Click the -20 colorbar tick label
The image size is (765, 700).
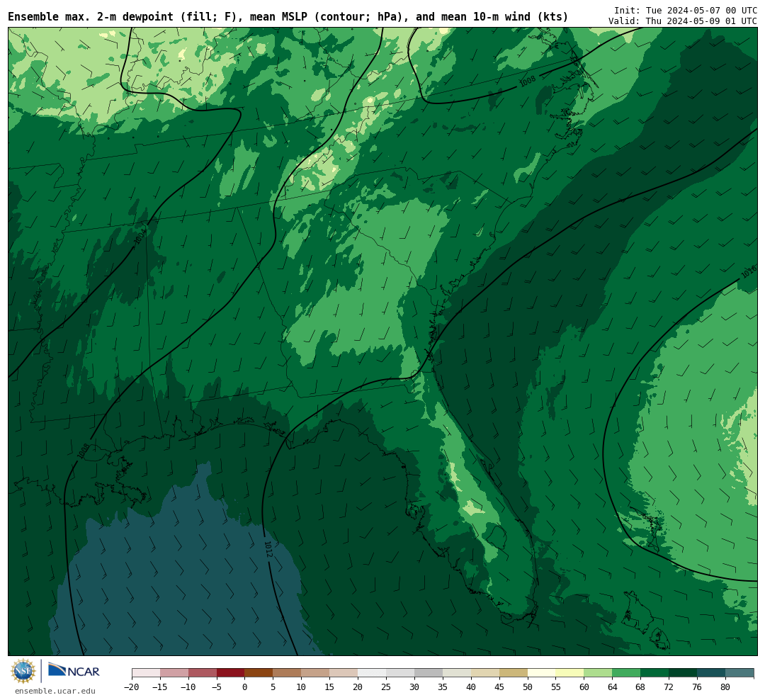tap(132, 687)
